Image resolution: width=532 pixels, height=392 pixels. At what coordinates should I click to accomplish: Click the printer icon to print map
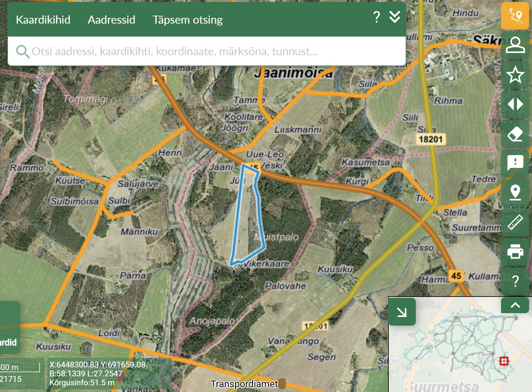tap(515, 252)
